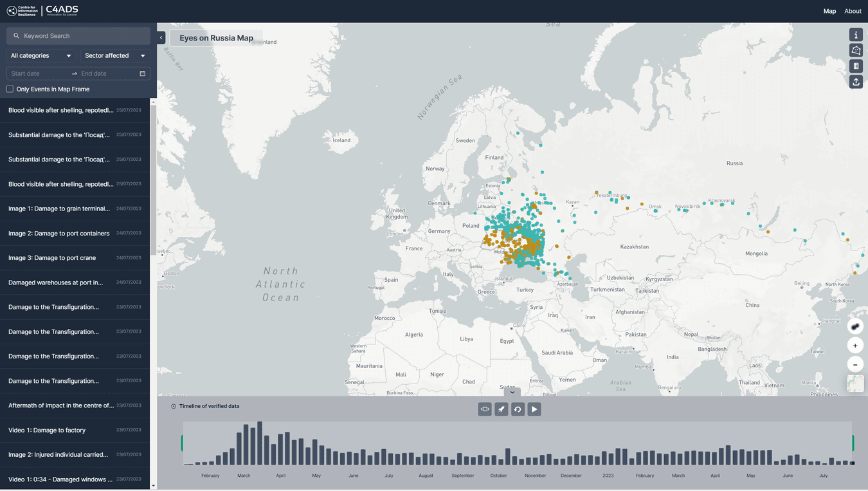This screenshot has width=868, height=491.
Task: Zoom out using the minus control
Action: (855, 364)
